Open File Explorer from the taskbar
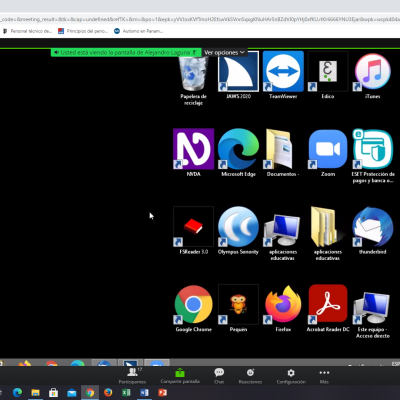Screen dimensions: 400x400 pos(35,393)
